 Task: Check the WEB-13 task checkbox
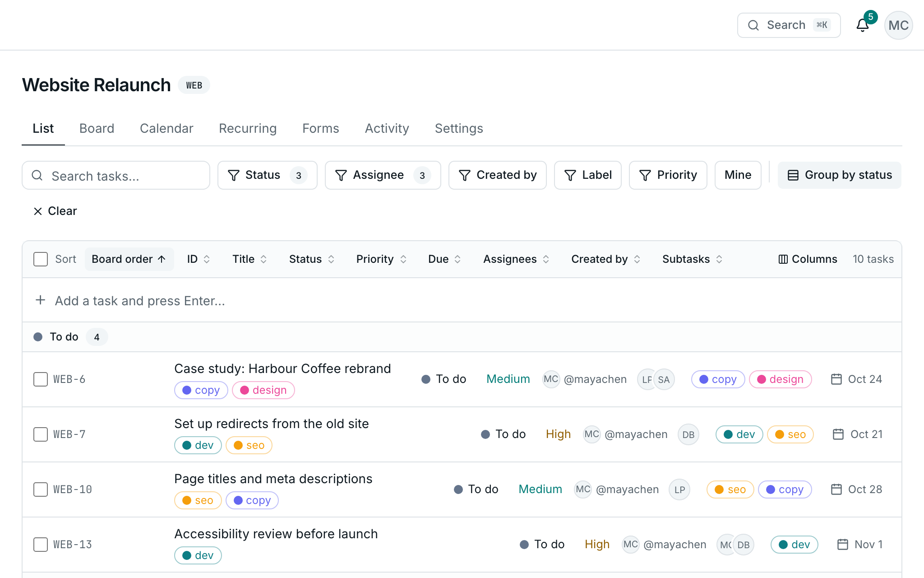tap(41, 545)
